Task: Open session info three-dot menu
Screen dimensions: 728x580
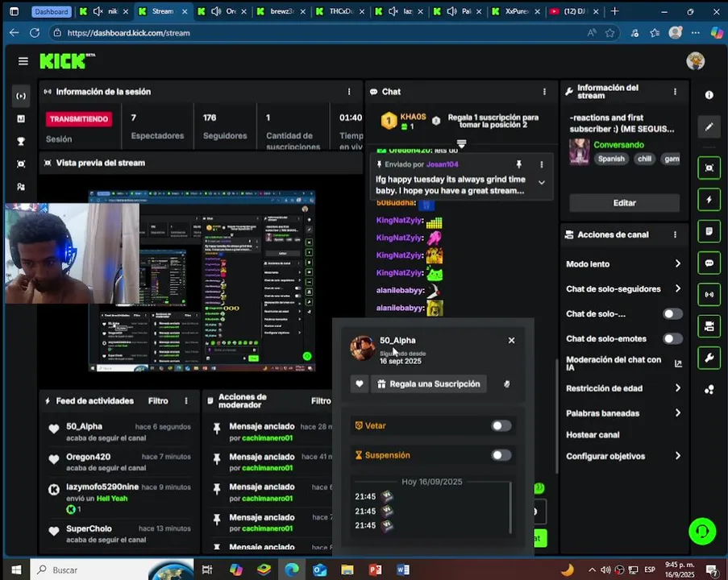Action: coord(349,92)
